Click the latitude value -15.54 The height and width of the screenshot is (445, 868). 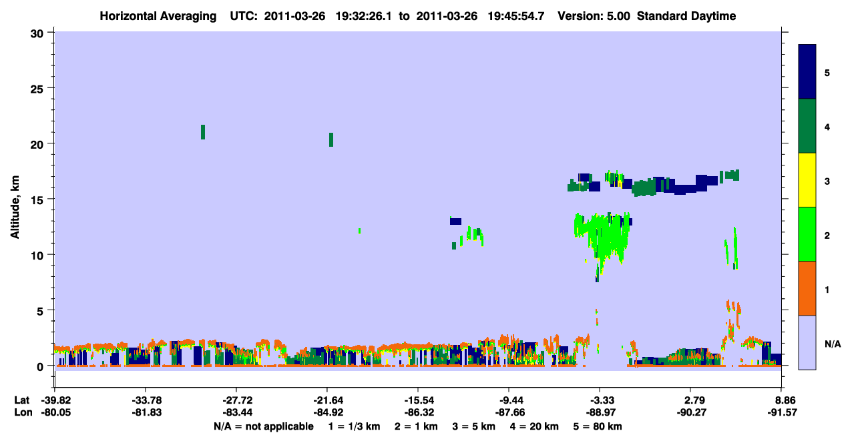pos(418,400)
